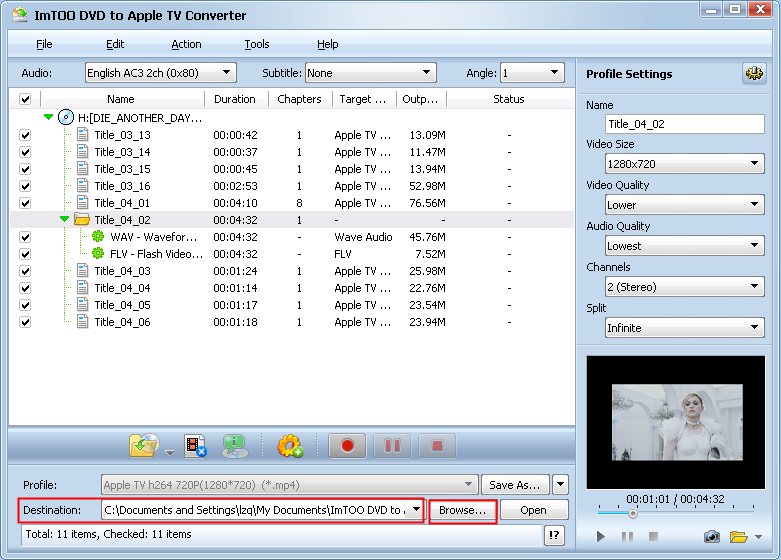Screen dimensions: 781x560
Task: Click the application logo in title bar
Action: click(x=20, y=14)
